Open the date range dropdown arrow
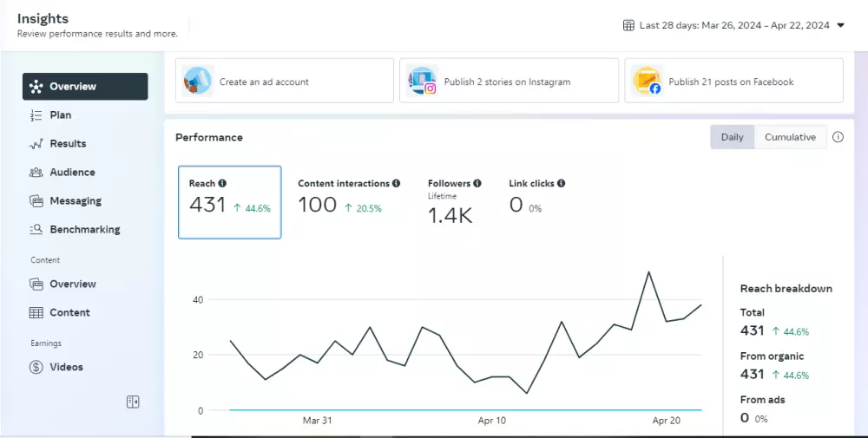 point(840,25)
